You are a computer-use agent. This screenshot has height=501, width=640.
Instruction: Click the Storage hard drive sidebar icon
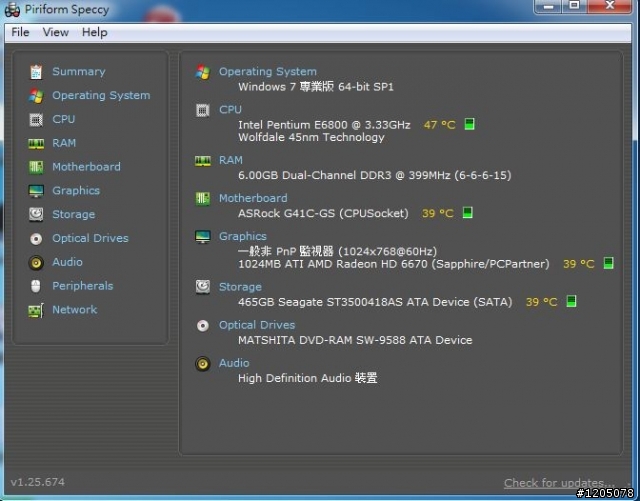click(36, 214)
